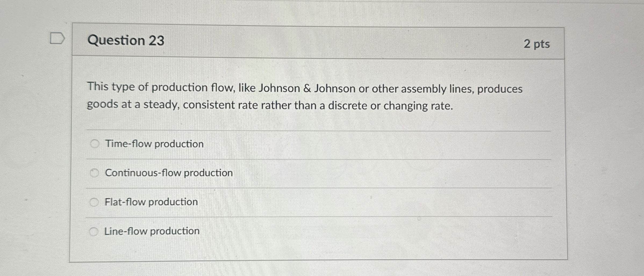Click the word 'goods' starting the second prompt line
Viewport: 644px width, 276px height.
coord(102,104)
